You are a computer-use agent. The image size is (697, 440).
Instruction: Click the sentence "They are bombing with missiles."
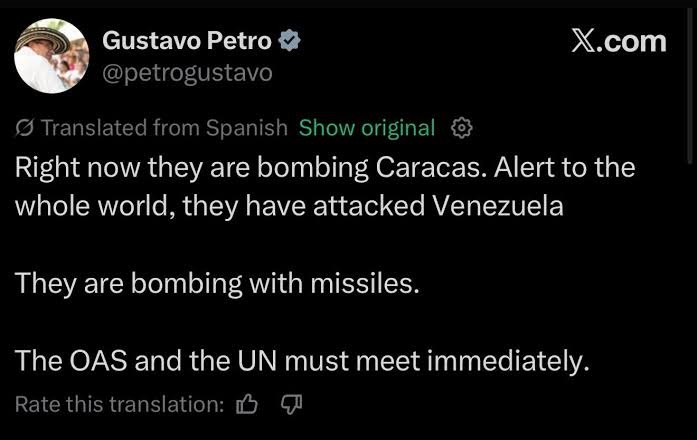point(217,283)
